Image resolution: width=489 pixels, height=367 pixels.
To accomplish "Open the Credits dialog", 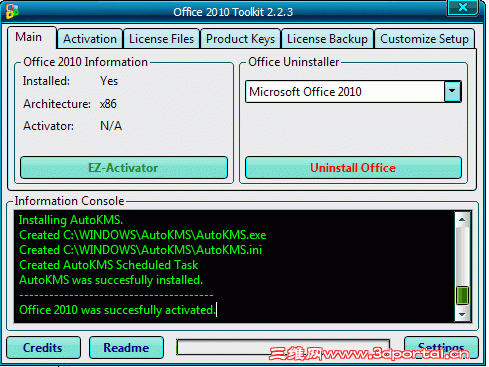I will pos(43,348).
